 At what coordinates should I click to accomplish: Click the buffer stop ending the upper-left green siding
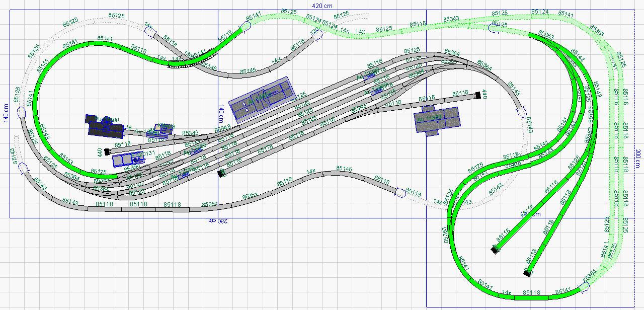pyautogui.click(x=495, y=249)
